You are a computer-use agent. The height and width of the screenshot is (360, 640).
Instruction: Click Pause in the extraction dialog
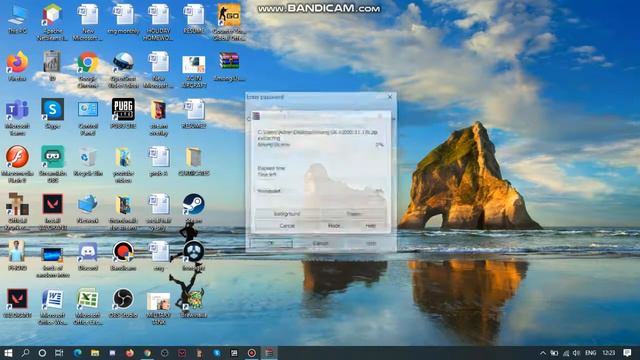353,214
